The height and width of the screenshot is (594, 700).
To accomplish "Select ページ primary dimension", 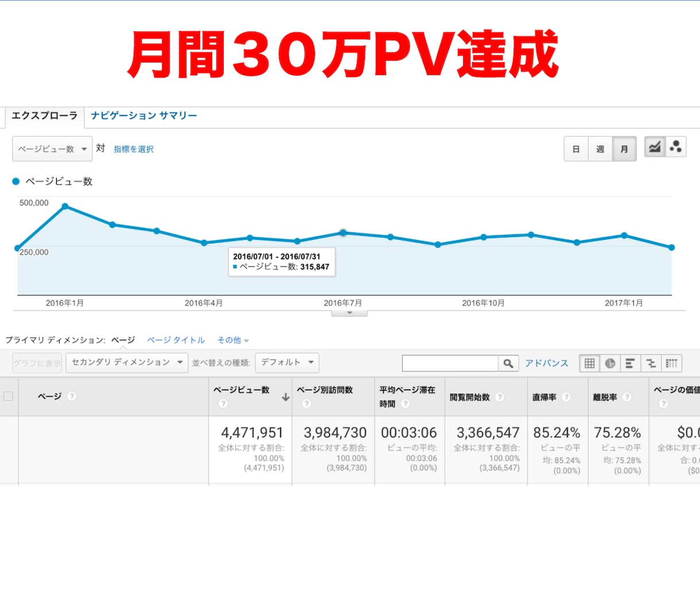I will click(x=123, y=340).
